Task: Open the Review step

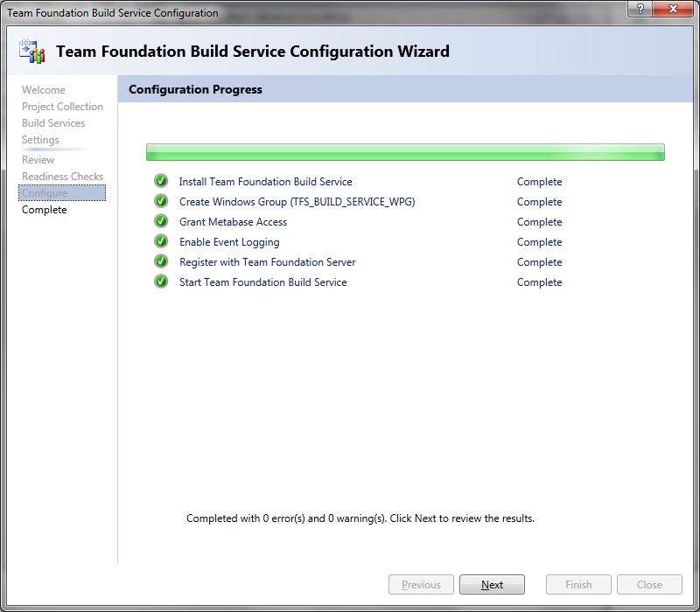Action: coord(38,160)
